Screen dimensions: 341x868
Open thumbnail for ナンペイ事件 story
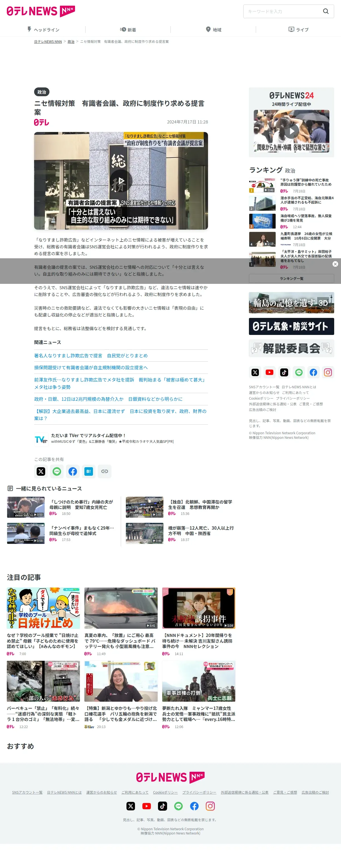[x=26, y=533]
